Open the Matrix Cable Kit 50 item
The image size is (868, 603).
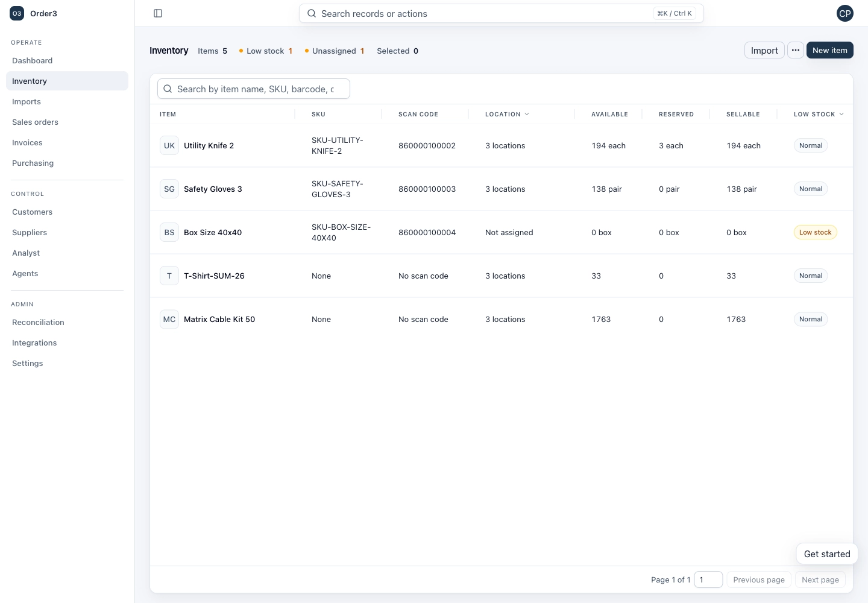point(219,319)
